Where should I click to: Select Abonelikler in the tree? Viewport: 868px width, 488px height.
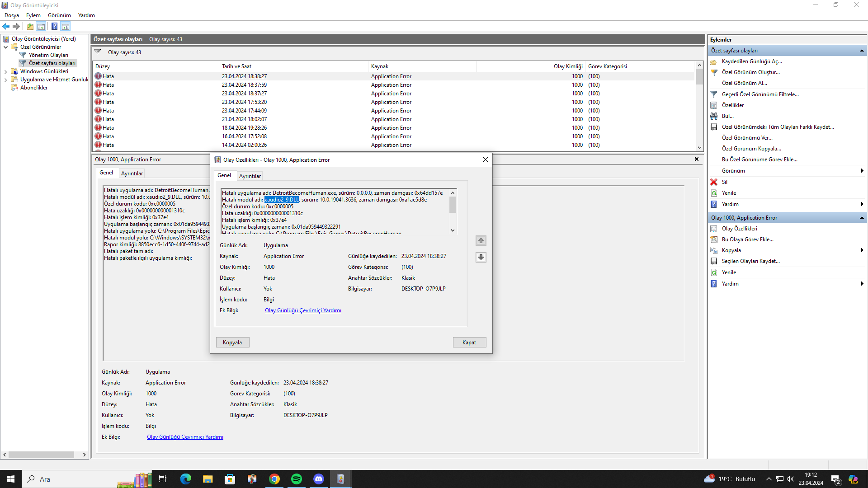point(34,88)
